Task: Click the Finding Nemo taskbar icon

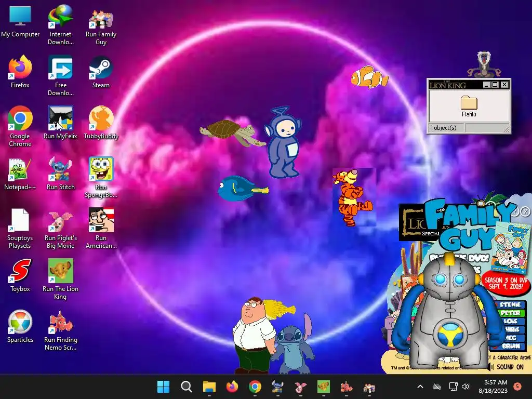Action: pos(347,387)
